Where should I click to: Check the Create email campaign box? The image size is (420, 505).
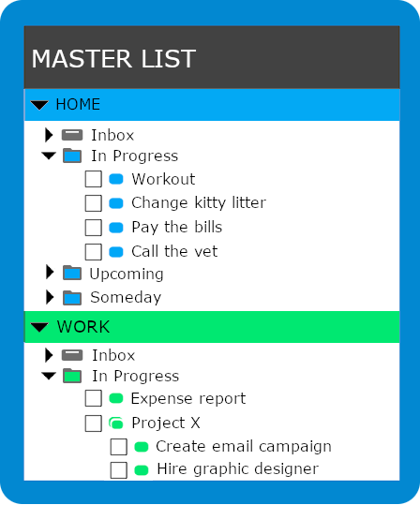119,447
